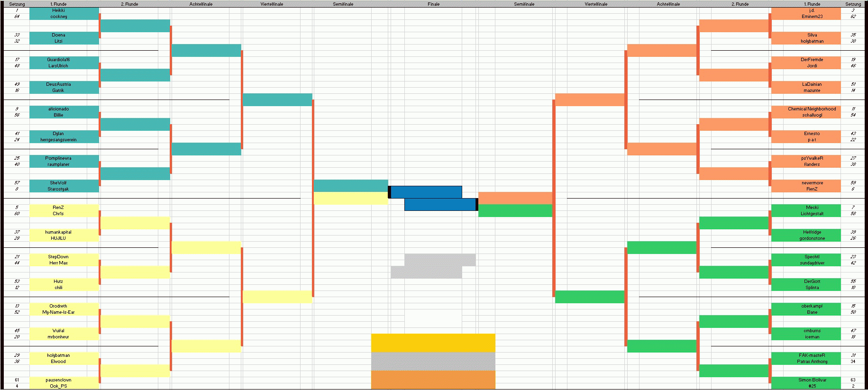The height and width of the screenshot is (390, 868).
Task: Click the 'Lichtgestalt' entry
Action: [x=806, y=214]
